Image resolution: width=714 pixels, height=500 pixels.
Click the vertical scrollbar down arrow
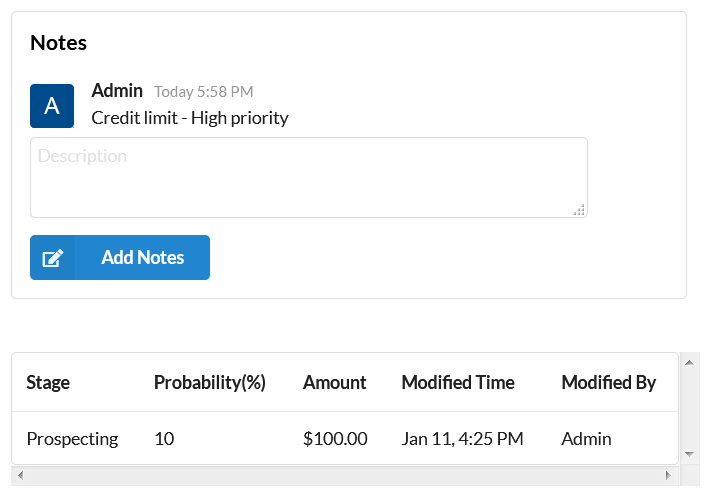pos(689,454)
